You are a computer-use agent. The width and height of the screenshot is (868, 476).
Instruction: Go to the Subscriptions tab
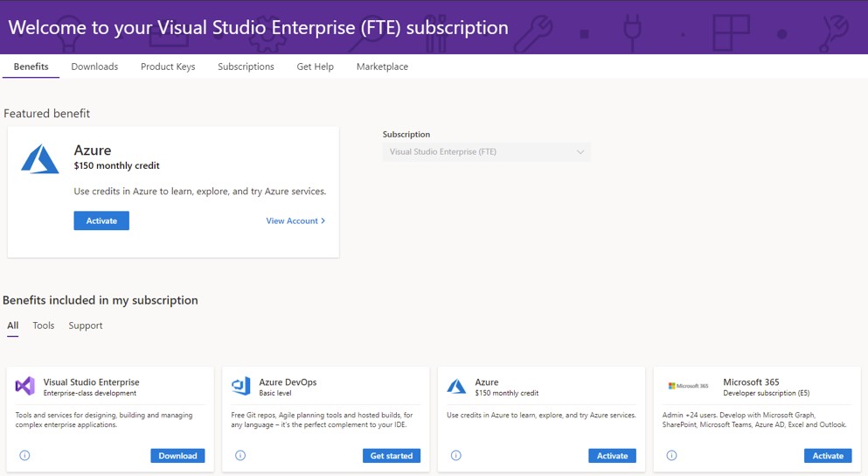pos(246,66)
